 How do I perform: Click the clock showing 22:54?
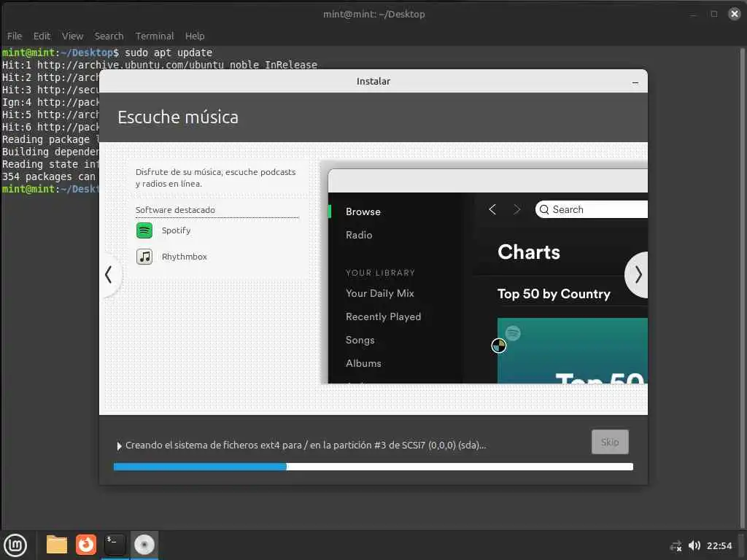tap(719, 545)
